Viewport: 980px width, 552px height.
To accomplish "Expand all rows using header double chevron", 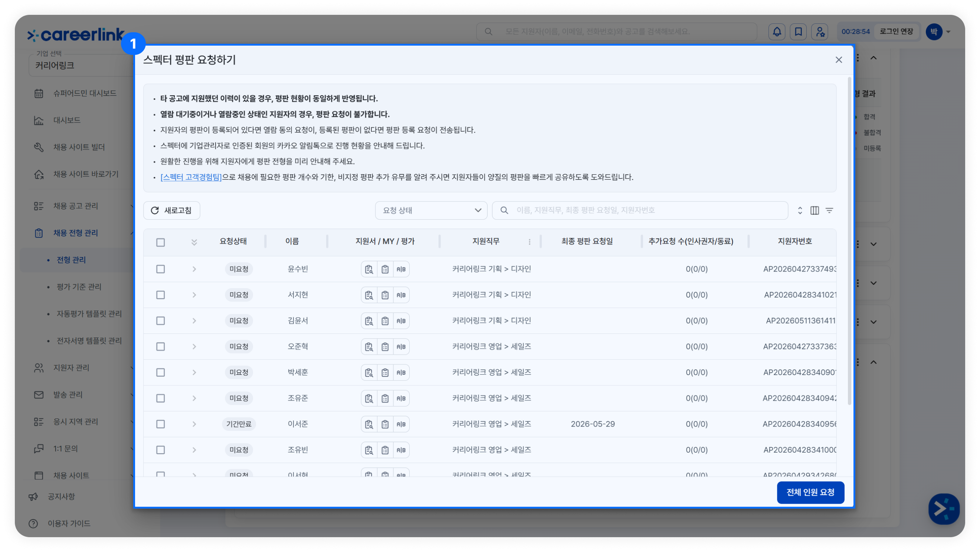I will [x=194, y=242].
